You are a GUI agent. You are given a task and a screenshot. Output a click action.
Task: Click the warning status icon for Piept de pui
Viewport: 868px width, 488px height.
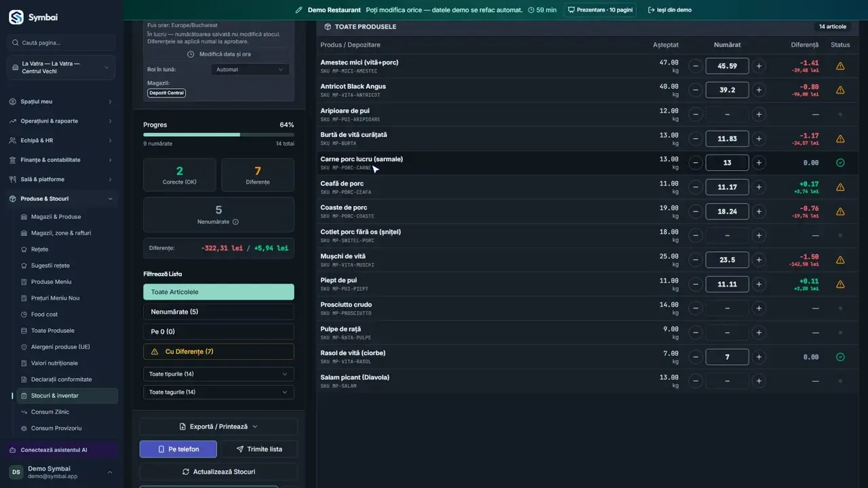coord(840,284)
